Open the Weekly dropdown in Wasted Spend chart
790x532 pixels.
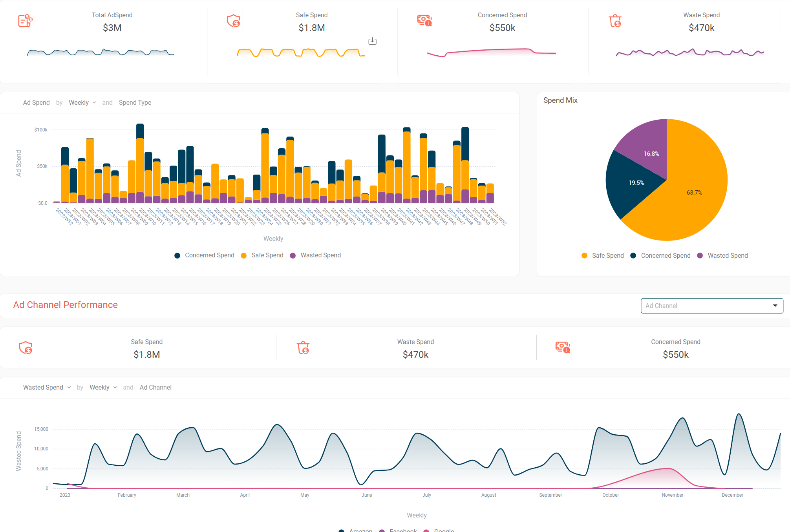103,387
